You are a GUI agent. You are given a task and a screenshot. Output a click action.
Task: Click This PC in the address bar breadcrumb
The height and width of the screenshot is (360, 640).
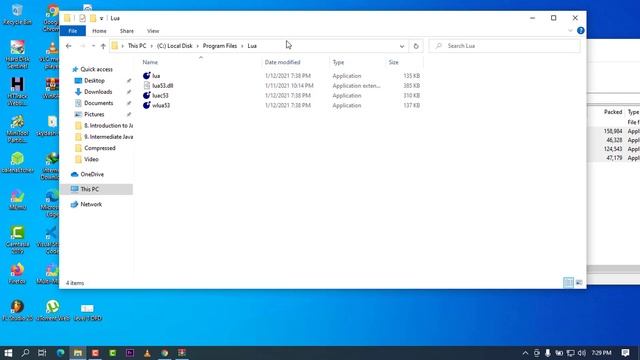tap(137, 46)
